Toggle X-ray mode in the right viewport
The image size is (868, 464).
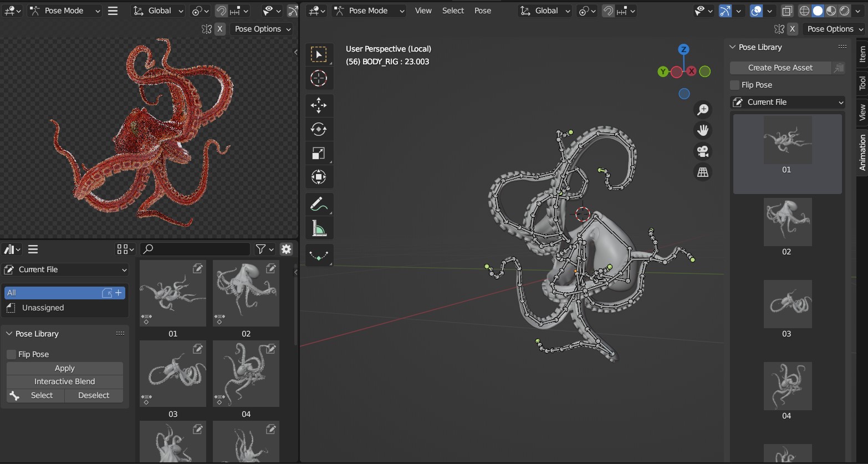pyautogui.click(x=787, y=11)
